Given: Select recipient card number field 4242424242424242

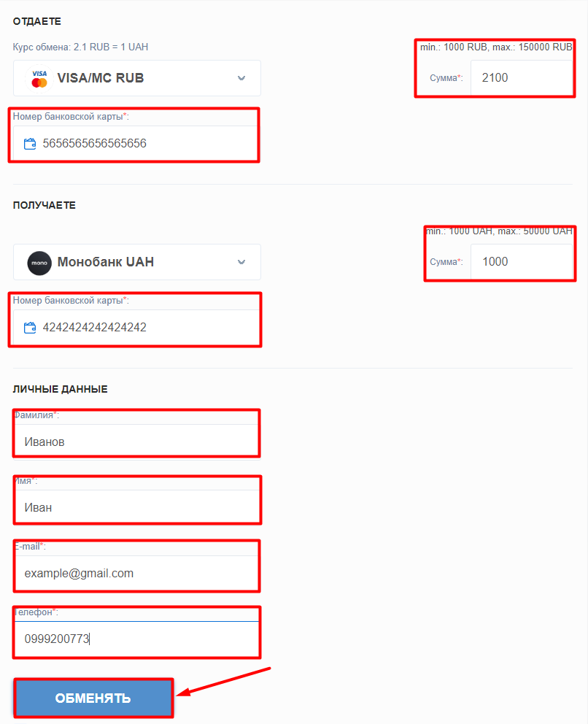Looking at the screenshot, I should pyautogui.click(x=137, y=327).
